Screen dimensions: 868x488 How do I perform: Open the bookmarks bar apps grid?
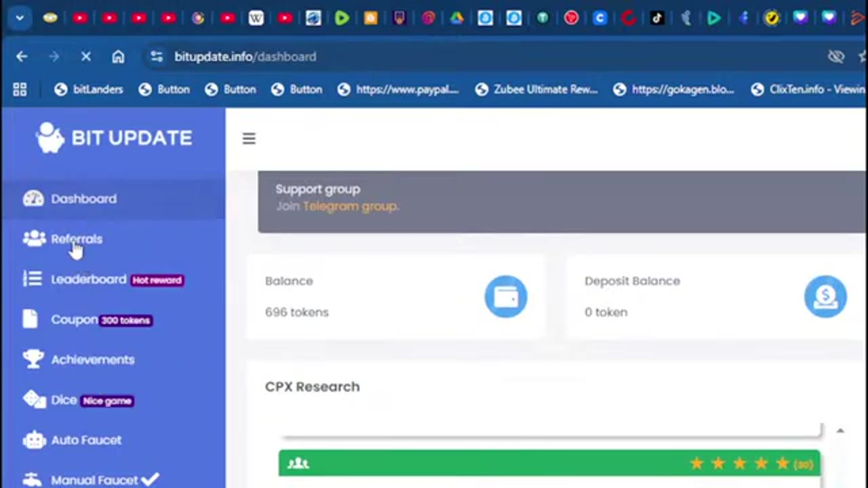[x=20, y=89]
